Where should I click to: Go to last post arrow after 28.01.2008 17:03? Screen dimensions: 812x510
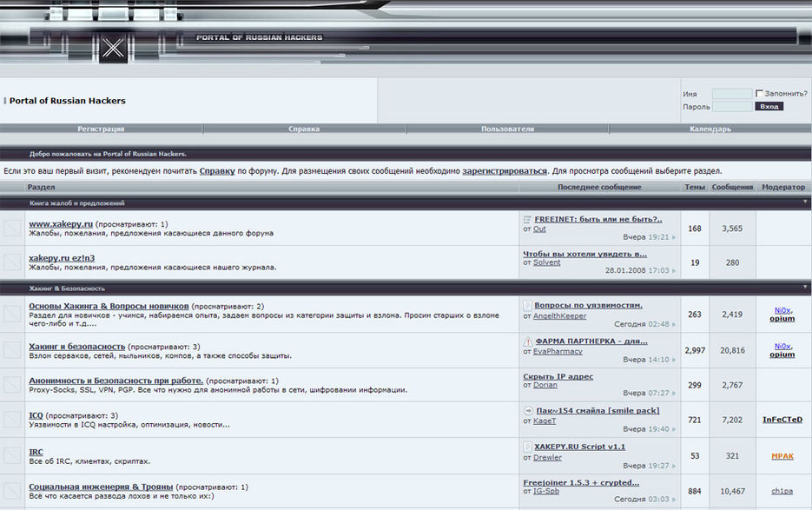[674, 270]
